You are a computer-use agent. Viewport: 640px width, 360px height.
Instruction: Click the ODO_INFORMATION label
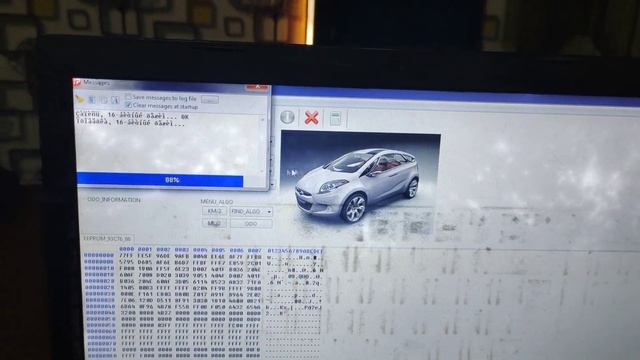point(114,200)
